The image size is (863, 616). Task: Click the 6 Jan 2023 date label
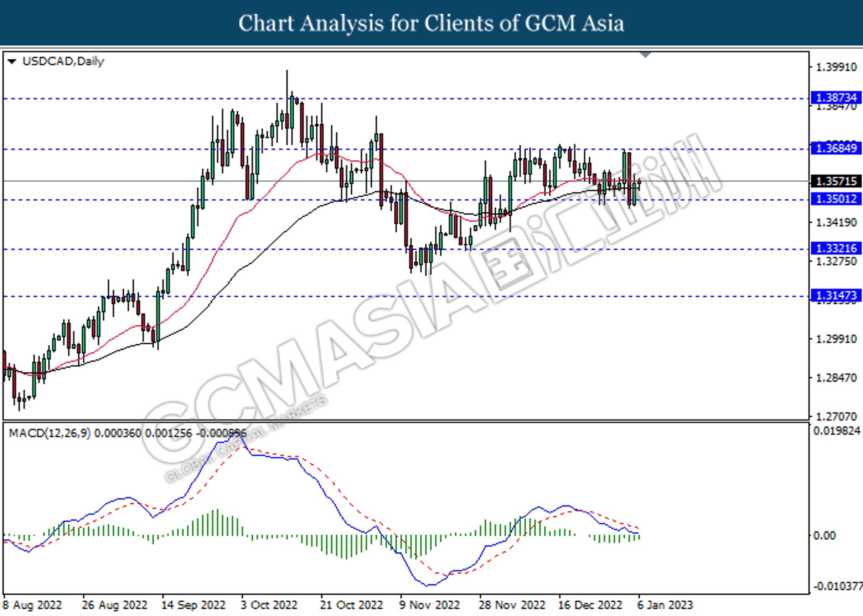pos(665,605)
